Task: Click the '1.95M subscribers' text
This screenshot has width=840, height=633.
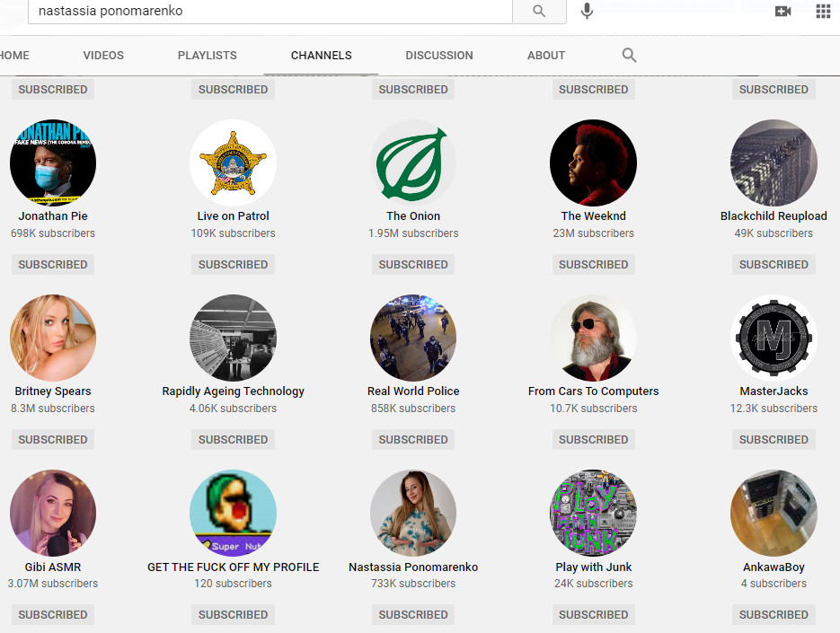Action: 413,233
